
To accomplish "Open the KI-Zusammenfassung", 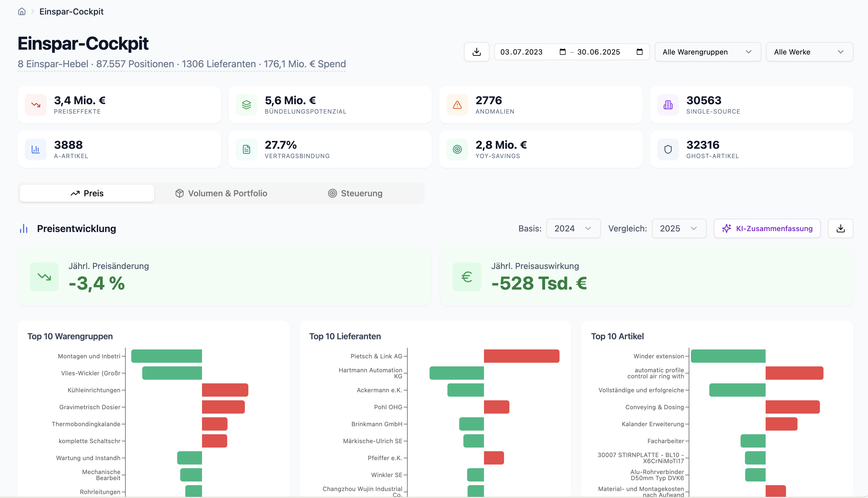I will (767, 228).
